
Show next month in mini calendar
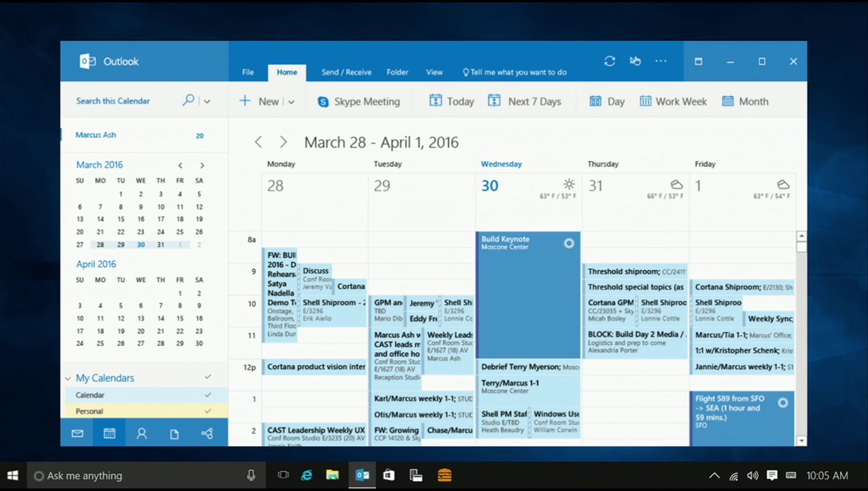(202, 165)
